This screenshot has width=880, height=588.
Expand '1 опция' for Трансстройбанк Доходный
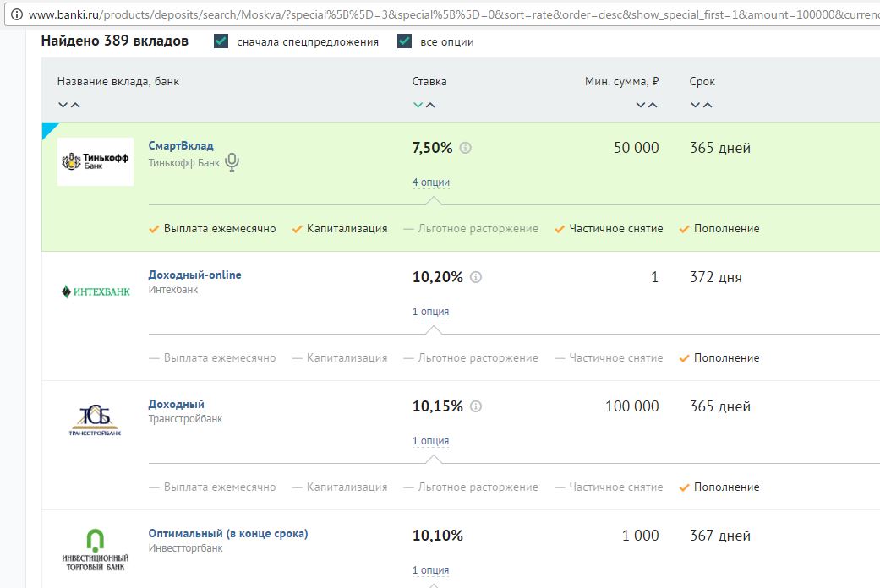tap(430, 441)
